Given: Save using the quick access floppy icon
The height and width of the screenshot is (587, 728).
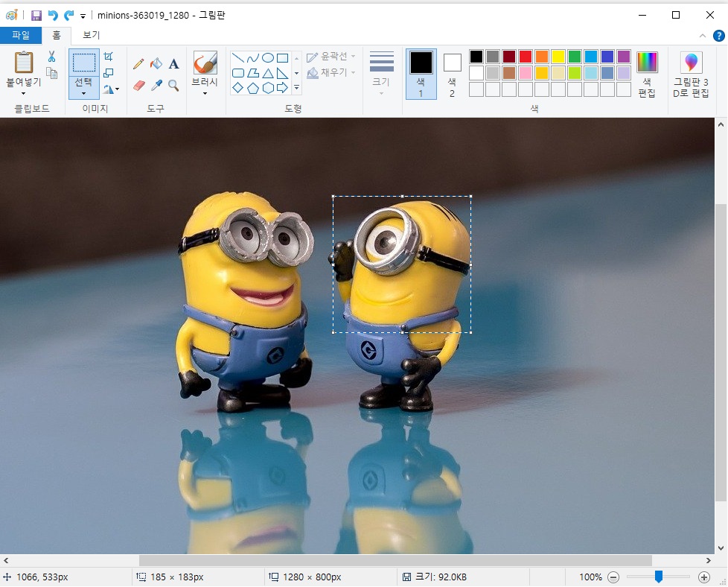Looking at the screenshot, I should tap(36, 16).
